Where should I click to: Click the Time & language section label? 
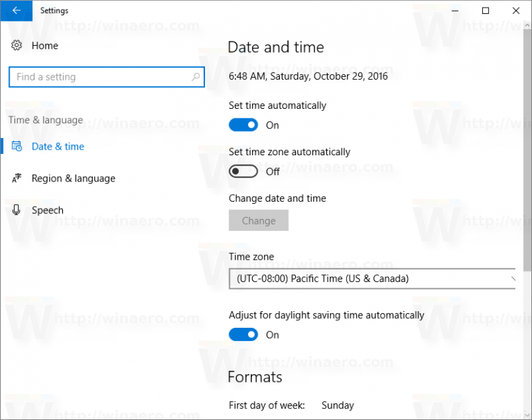(46, 120)
